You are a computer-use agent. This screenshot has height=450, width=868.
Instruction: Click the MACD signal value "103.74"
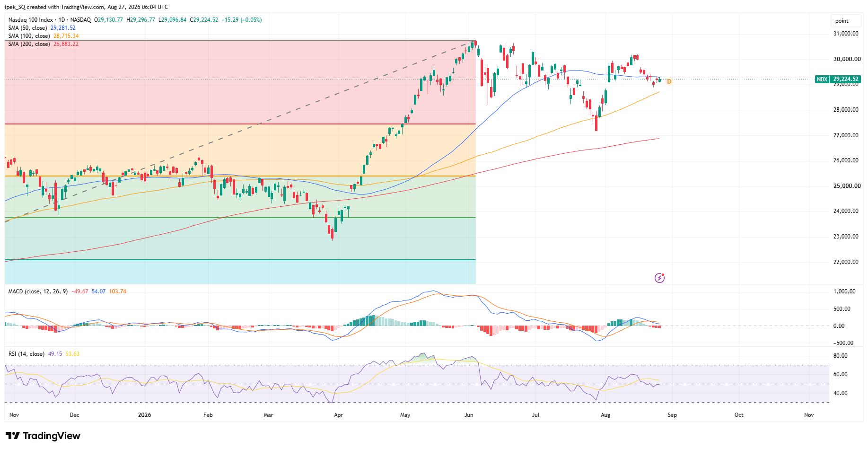(118, 291)
